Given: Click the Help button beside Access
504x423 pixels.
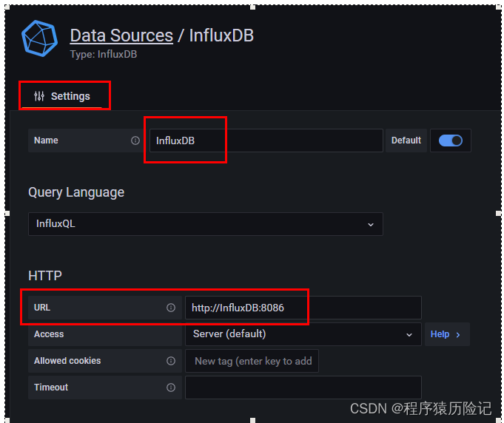Looking at the screenshot, I should [x=447, y=334].
